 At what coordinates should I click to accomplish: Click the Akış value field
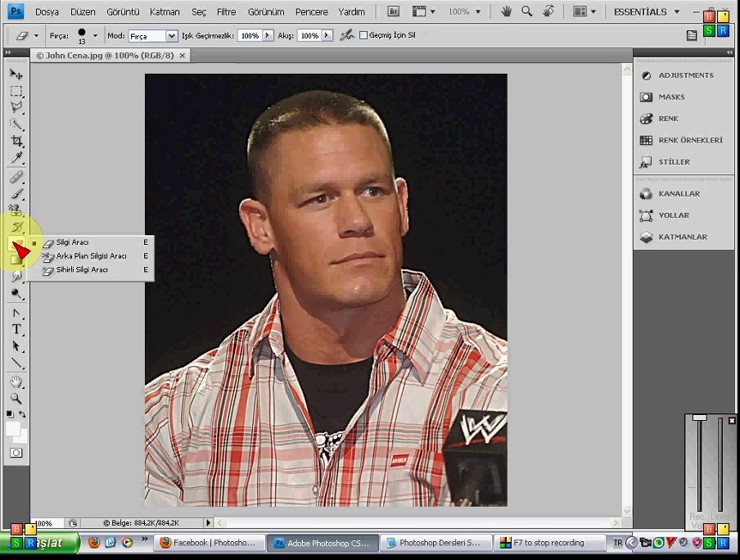(x=309, y=35)
